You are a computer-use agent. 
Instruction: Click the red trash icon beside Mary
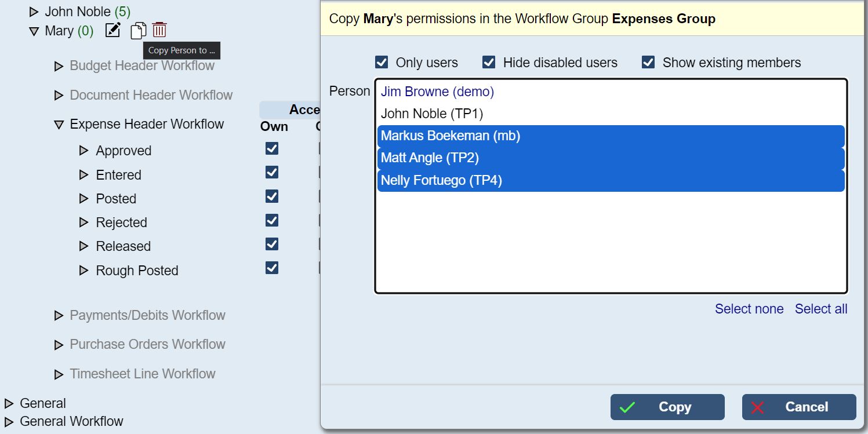pos(159,30)
